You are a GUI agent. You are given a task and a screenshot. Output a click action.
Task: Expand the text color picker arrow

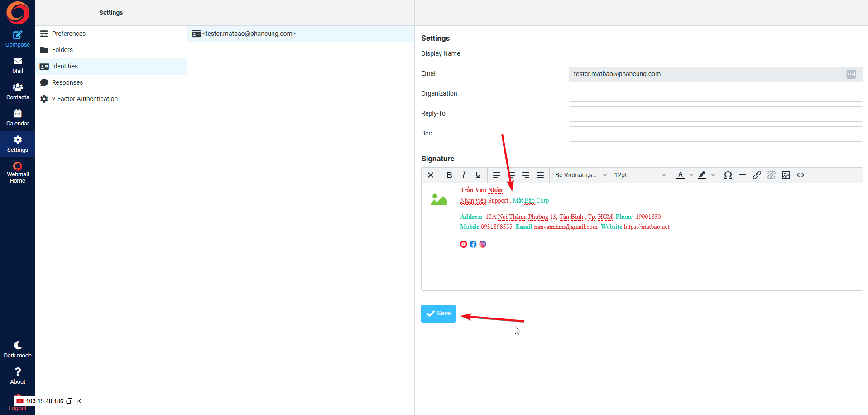click(x=691, y=175)
